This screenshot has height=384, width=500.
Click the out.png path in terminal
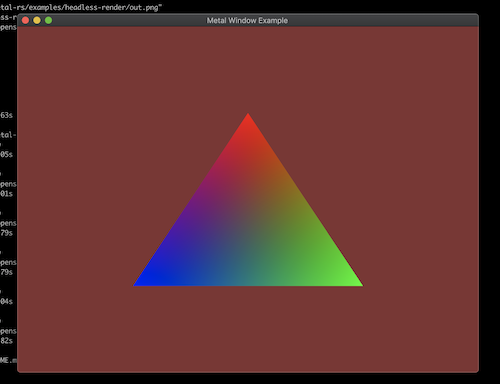point(81,7)
